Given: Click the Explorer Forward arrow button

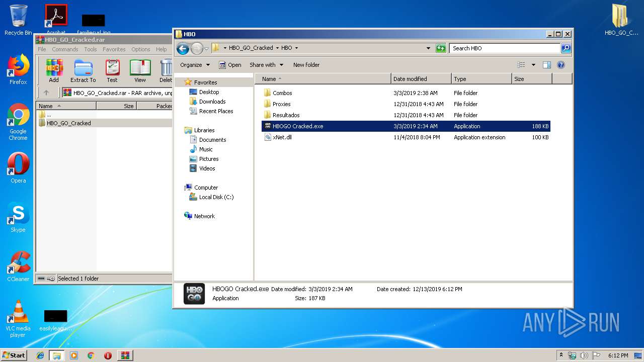Looking at the screenshot, I should click(x=197, y=48).
